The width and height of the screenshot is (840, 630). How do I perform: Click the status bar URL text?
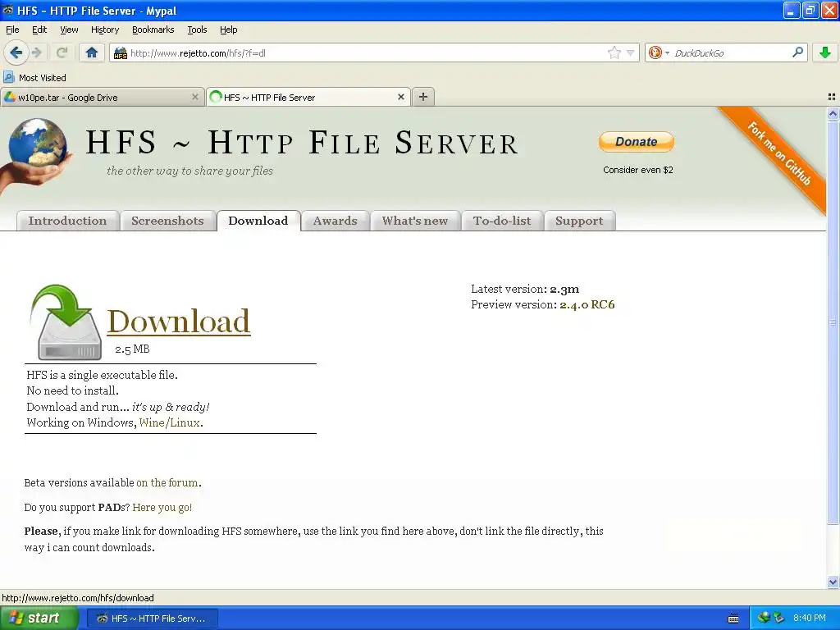pyautogui.click(x=78, y=598)
